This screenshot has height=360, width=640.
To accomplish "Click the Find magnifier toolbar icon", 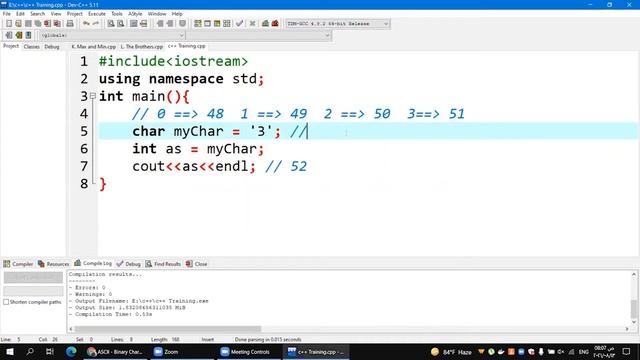I will click(x=111, y=24).
